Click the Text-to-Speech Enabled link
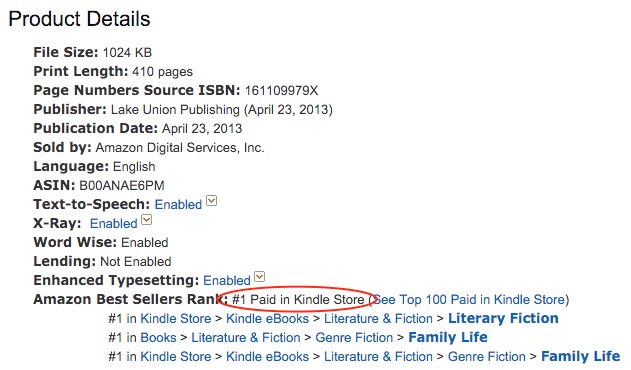The height and width of the screenshot is (370, 631). 178,205
